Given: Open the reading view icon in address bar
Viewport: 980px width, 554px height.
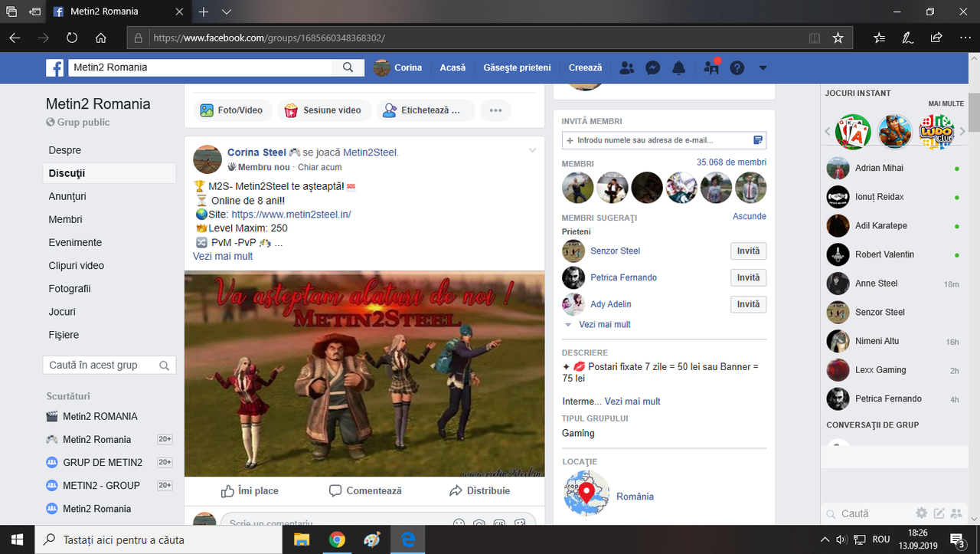Looking at the screenshot, I should tap(815, 37).
